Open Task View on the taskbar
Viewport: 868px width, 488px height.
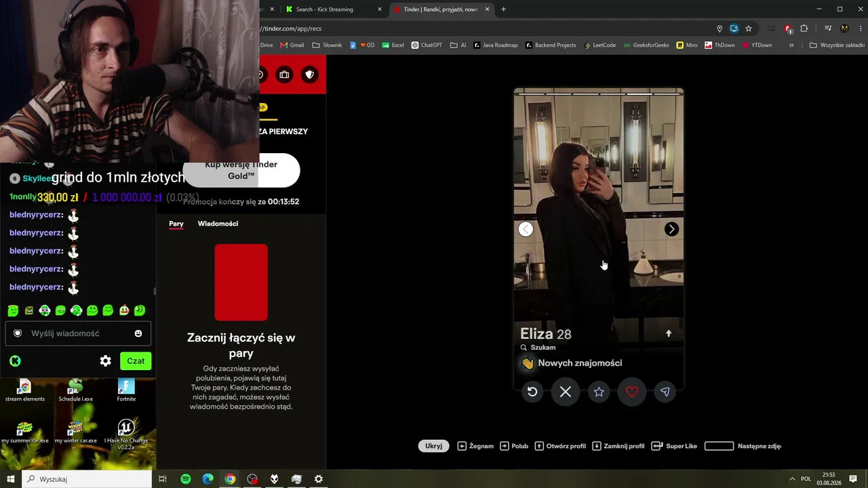[x=163, y=479]
